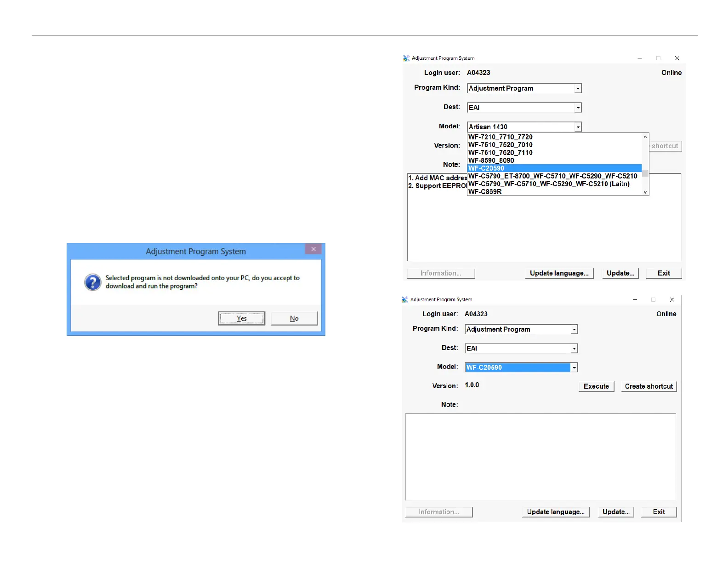Click the model list scrollbar thumb
This screenshot has width=728, height=563.
[645, 173]
